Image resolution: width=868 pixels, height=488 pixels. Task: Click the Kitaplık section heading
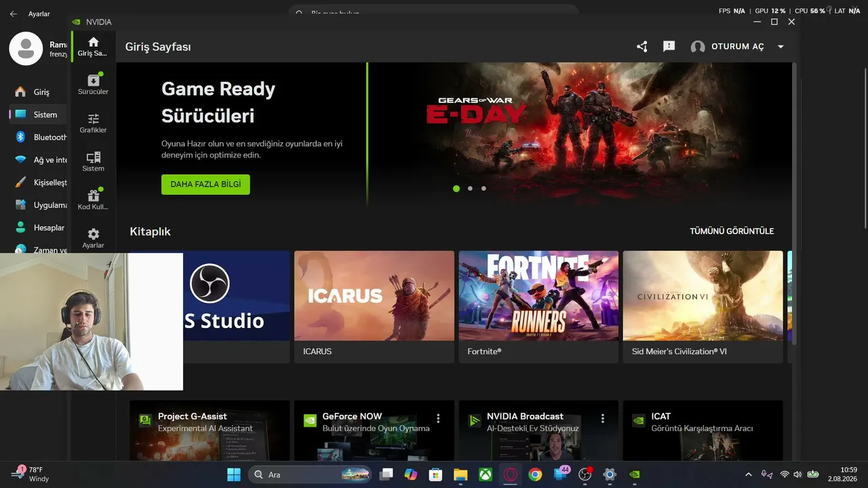pos(151,231)
